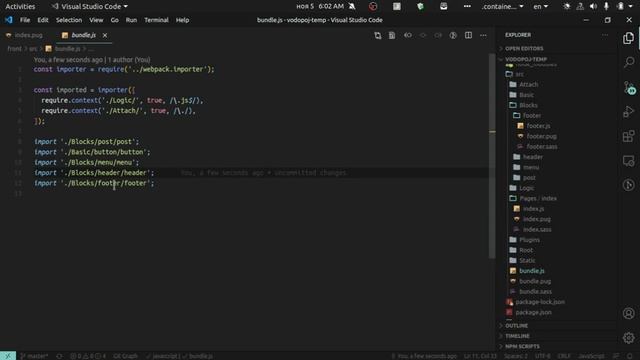This screenshot has height=360, width=640.
Task: Open the GitLens circular icon view
Action: [x=629, y=185]
